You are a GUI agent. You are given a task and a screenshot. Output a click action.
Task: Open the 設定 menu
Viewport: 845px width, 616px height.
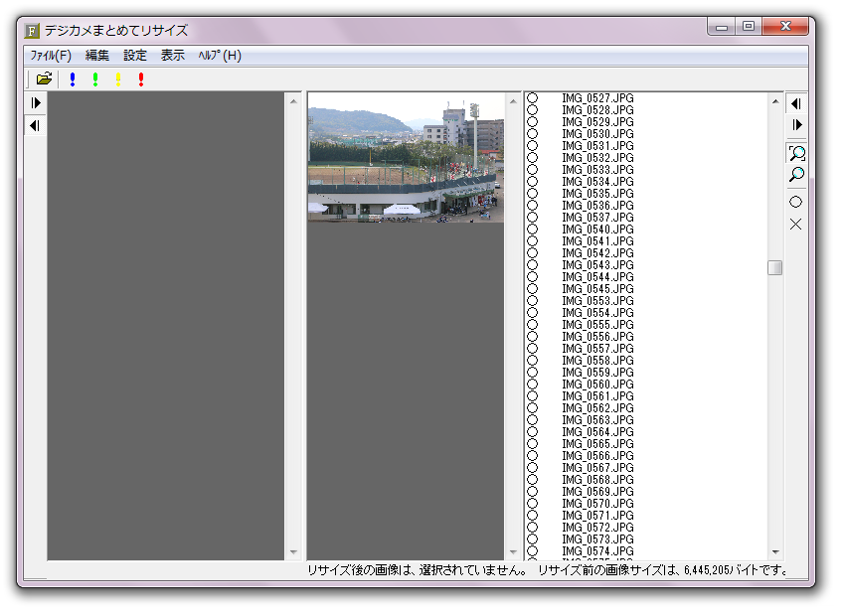click(135, 56)
